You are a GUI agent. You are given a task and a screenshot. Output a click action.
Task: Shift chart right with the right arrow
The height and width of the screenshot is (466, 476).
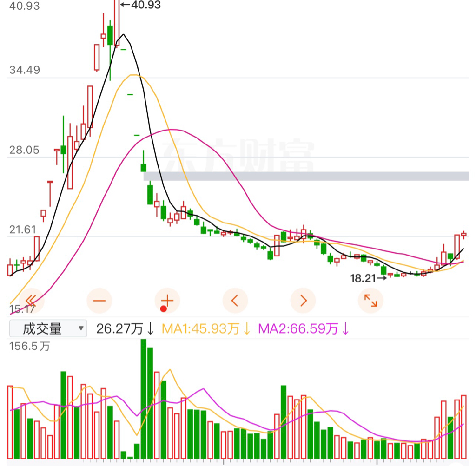[303, 301]
